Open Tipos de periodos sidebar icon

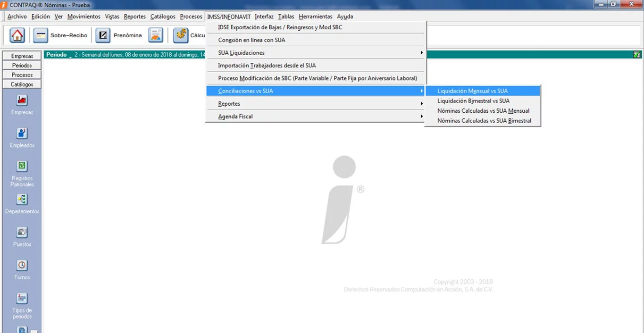(x=22, y=299)
